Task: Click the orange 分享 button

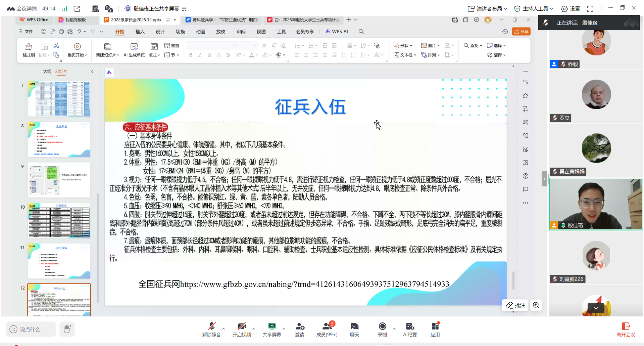Action: (521, 32)
